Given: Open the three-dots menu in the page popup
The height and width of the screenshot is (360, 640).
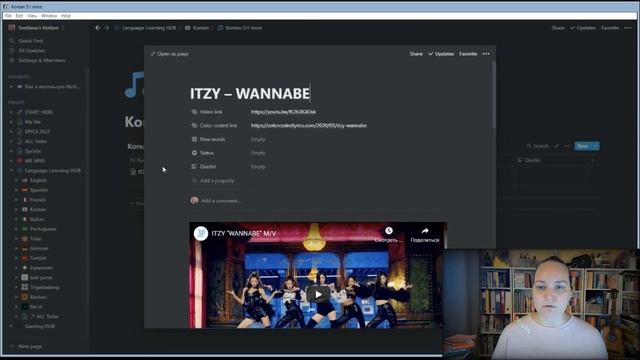Looking at the screenshot, I should [486, 54].
